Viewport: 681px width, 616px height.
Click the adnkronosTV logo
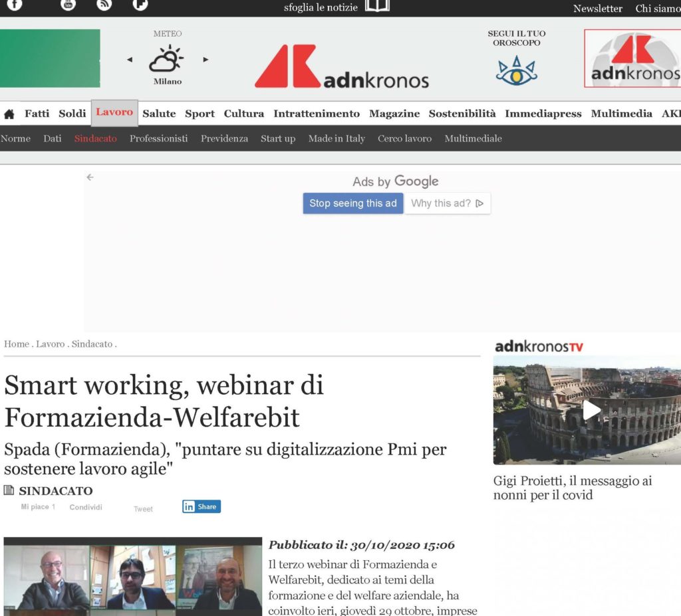point(539,346)
